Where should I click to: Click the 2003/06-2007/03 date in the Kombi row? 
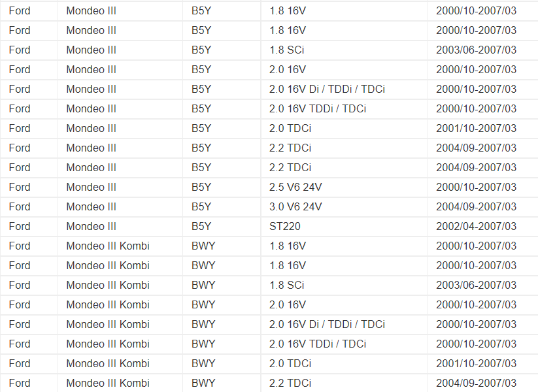coord(476,285)
